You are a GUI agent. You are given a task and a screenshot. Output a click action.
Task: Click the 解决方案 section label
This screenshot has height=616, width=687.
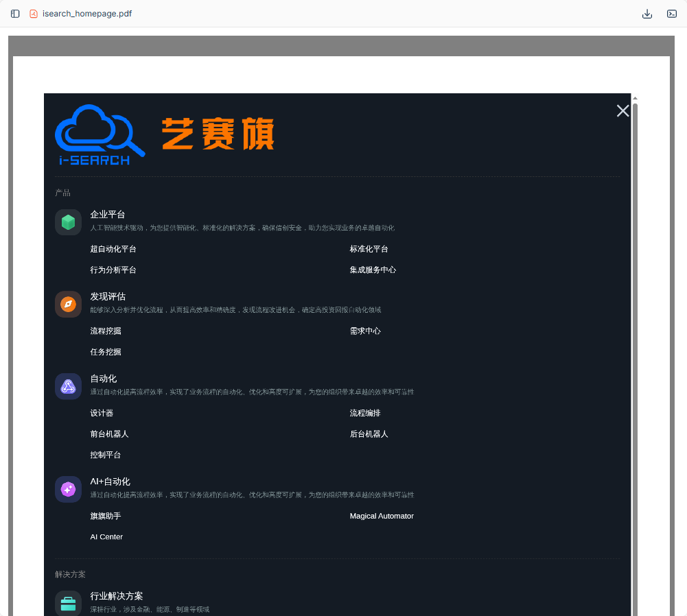coord(70,574)
